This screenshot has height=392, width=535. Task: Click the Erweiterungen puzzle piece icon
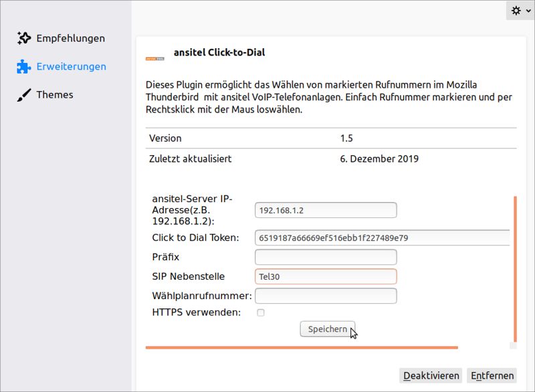24,66
